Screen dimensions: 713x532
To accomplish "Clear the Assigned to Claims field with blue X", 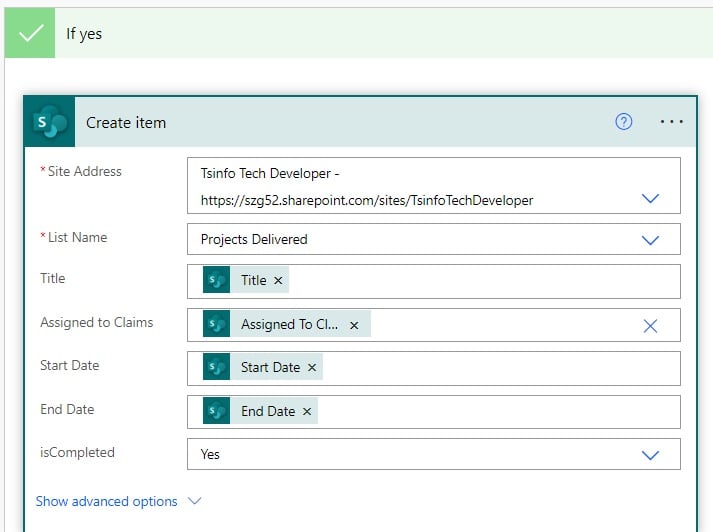I will pos(650,326).
